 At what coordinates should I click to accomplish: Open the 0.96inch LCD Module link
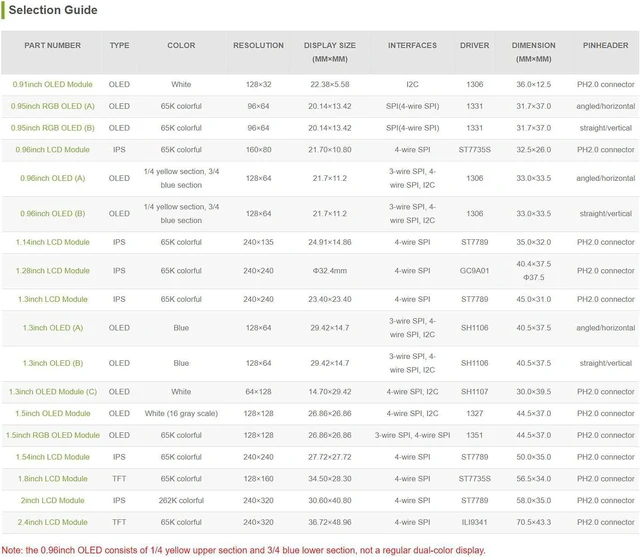point(53,150)
